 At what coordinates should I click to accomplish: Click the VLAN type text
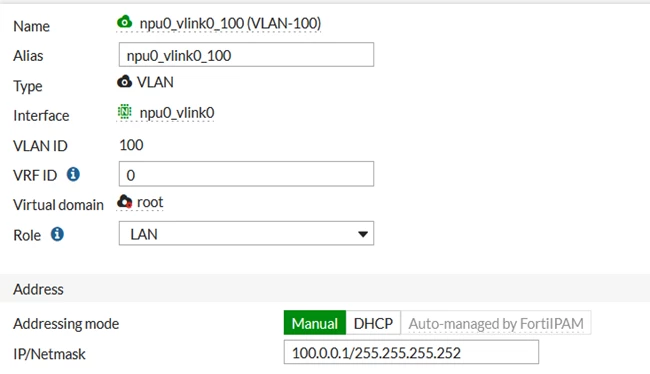click(155, 82)
